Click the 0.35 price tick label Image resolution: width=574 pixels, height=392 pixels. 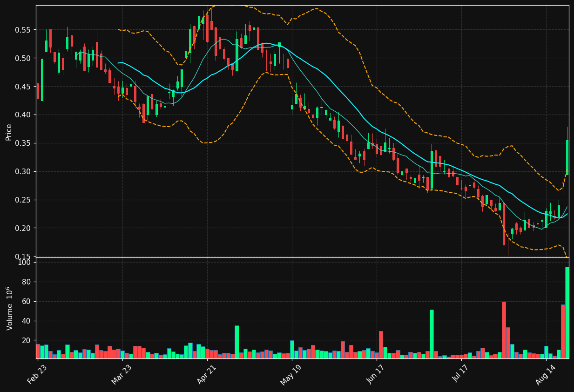(22, 143)
